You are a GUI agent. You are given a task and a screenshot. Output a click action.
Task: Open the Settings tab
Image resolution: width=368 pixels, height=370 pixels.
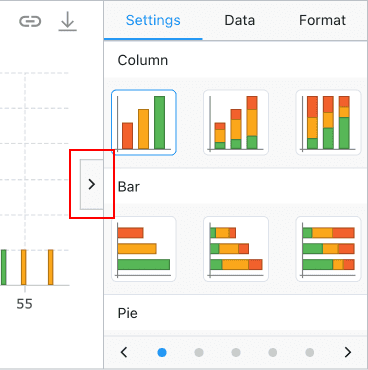click(x=153, y=20)
